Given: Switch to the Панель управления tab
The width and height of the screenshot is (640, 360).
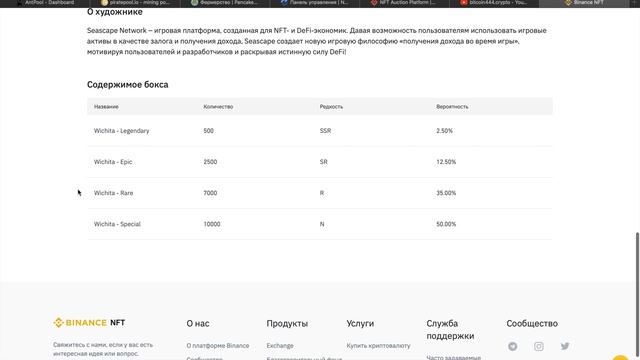Looking at the screenshot, I should [314, 3].
